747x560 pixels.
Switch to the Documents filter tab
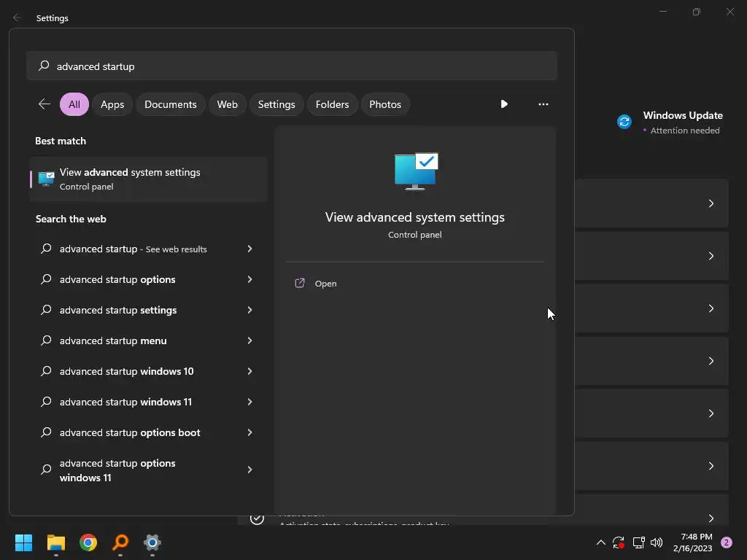[x=171, y=104]
